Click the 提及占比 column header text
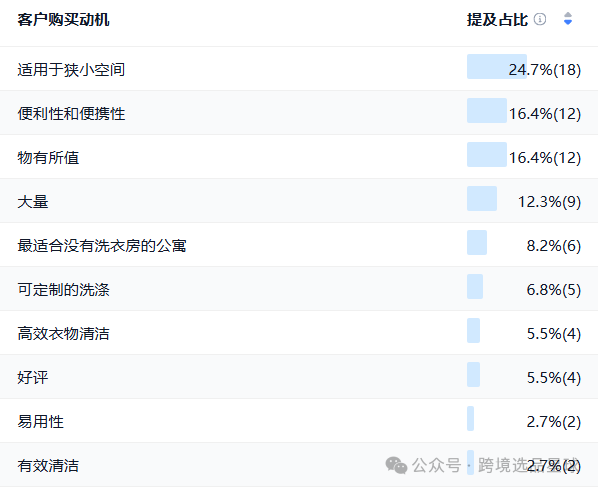The image size is (598, 489). [497, 20]
